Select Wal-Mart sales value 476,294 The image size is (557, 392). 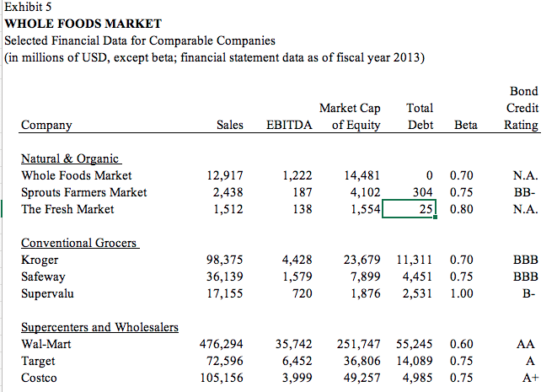click(x=222, y=344)
